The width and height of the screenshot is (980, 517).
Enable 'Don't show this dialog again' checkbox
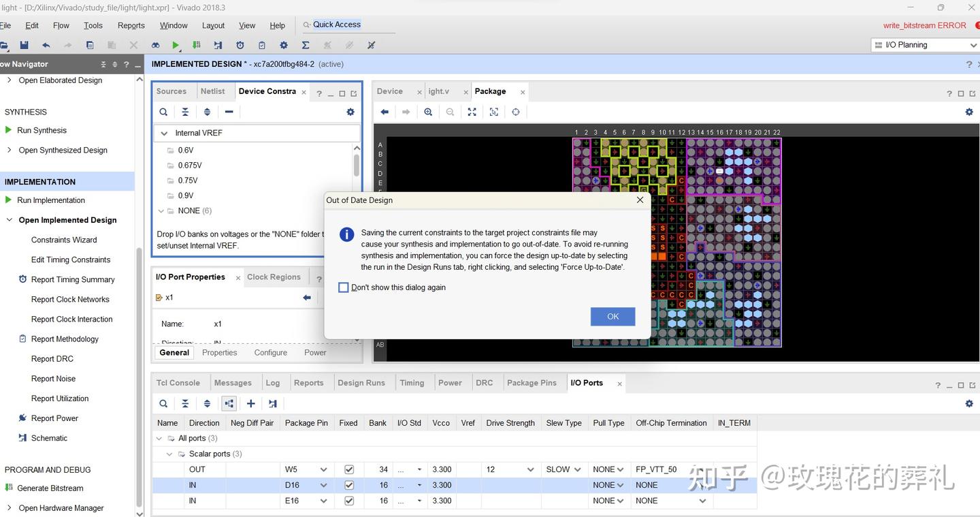(344, 287)
